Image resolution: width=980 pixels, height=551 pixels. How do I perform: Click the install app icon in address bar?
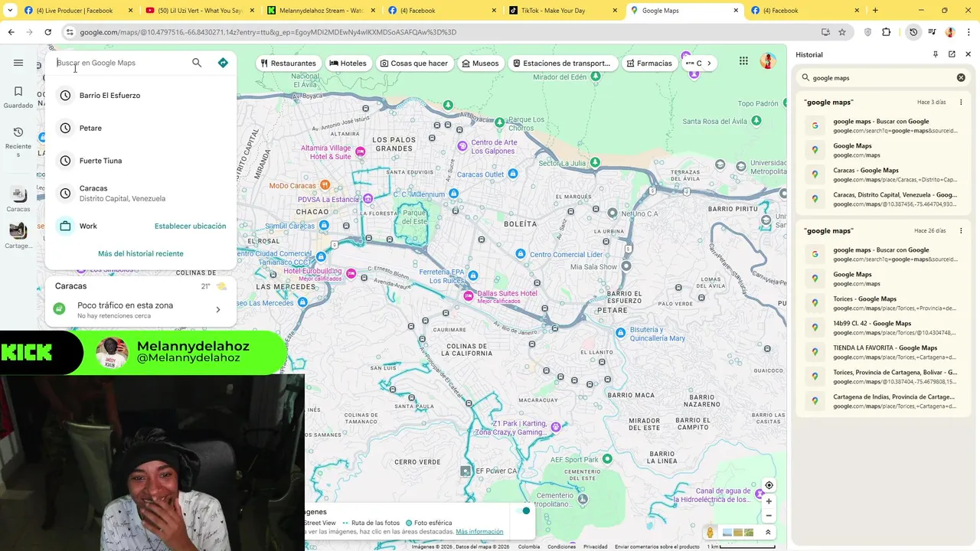pyautogui.click(x=825, y=32)
